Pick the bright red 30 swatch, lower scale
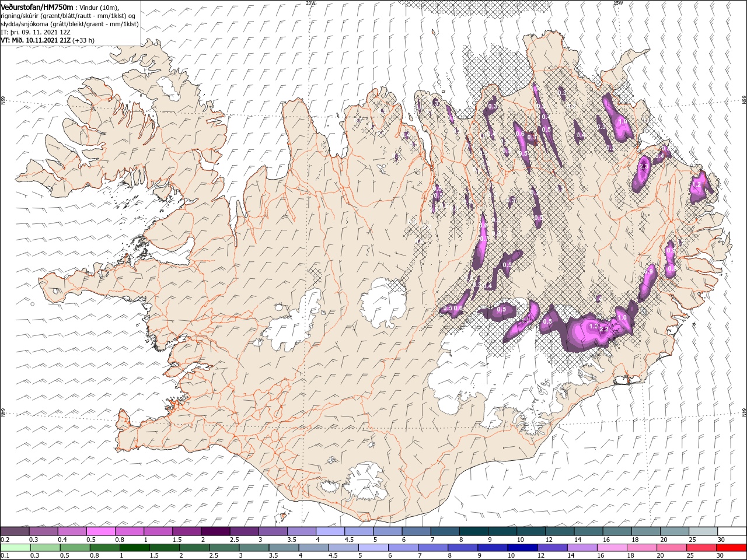The image size is (747, 560). (x=732, y=548)
